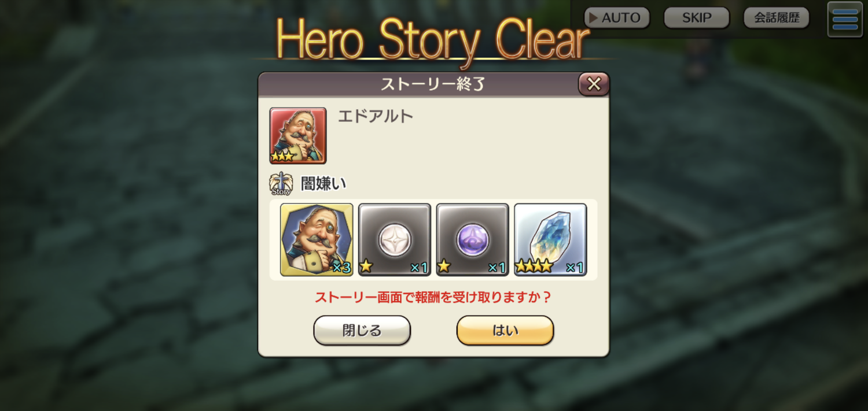Image resolution: width=868 pixels, height=411 pixels.
Task: Click the play triangle inside AUTO button
Action: pyautogui.click(x=593, y=18)
